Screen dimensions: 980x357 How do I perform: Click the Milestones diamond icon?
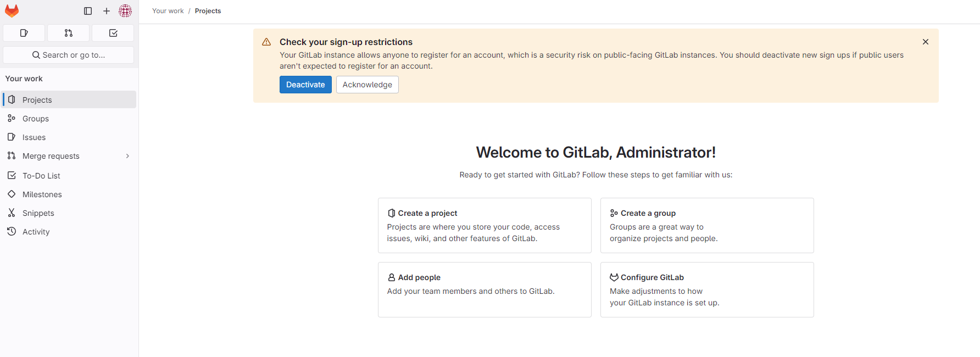point(12,194)
